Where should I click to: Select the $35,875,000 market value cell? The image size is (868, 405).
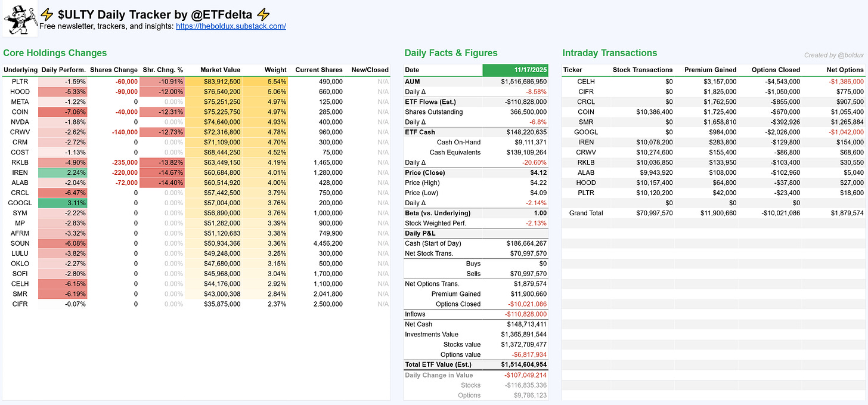tap(213, 304)
